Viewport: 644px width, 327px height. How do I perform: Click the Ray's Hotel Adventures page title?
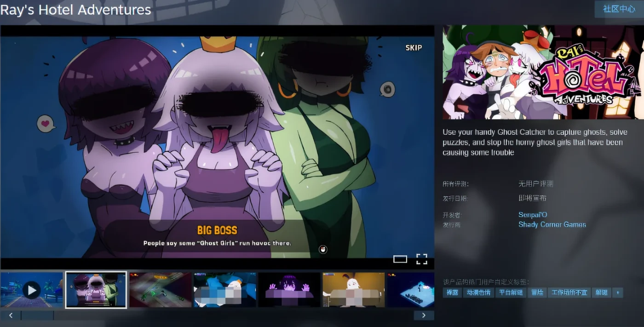click(76, 10)
